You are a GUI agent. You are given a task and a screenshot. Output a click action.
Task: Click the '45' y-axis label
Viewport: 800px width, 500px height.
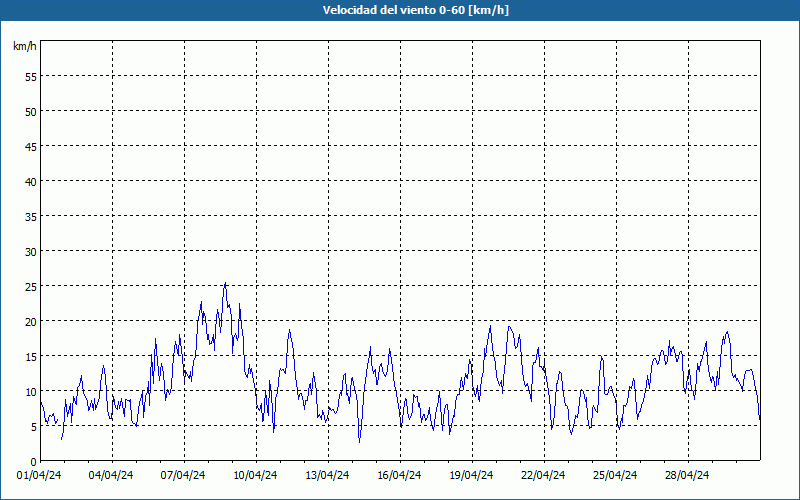[31, 146]
